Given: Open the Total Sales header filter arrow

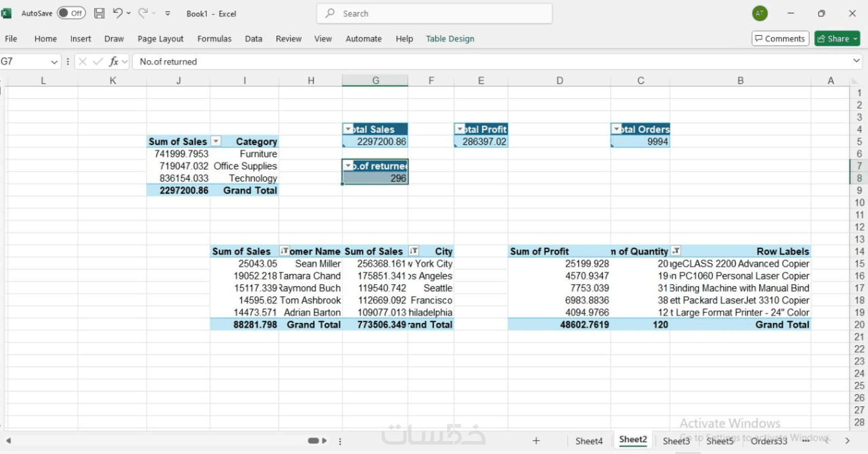Looking at the screenshot, I should (348, 129).
